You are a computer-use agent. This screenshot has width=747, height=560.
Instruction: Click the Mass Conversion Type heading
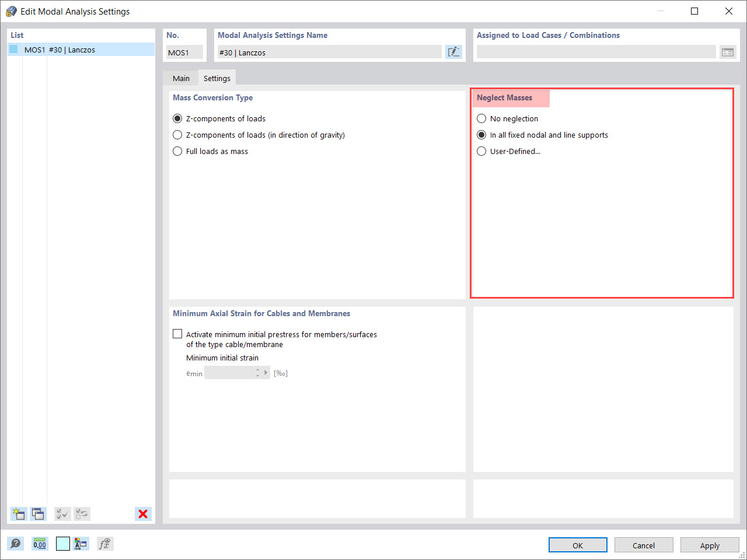point(212,97)
